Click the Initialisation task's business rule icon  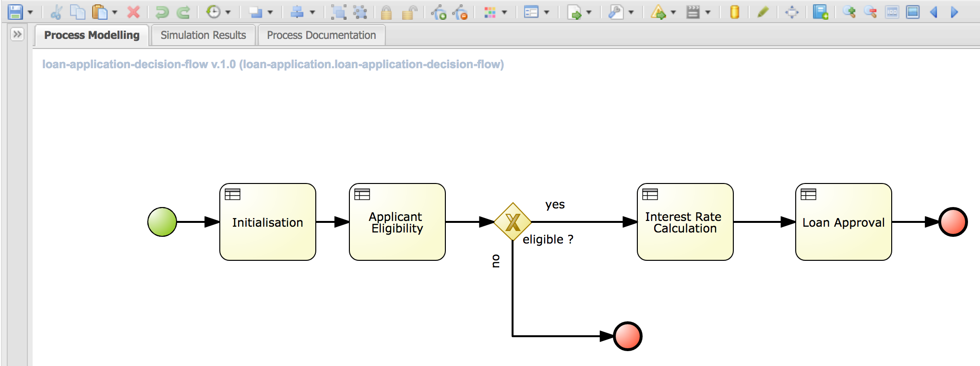[233, 195]
